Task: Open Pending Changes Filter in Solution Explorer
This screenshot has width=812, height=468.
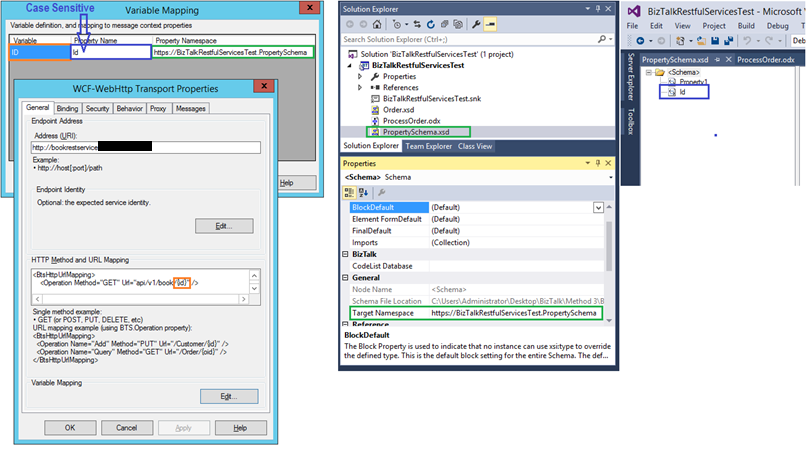Action: tap(397, 24)
